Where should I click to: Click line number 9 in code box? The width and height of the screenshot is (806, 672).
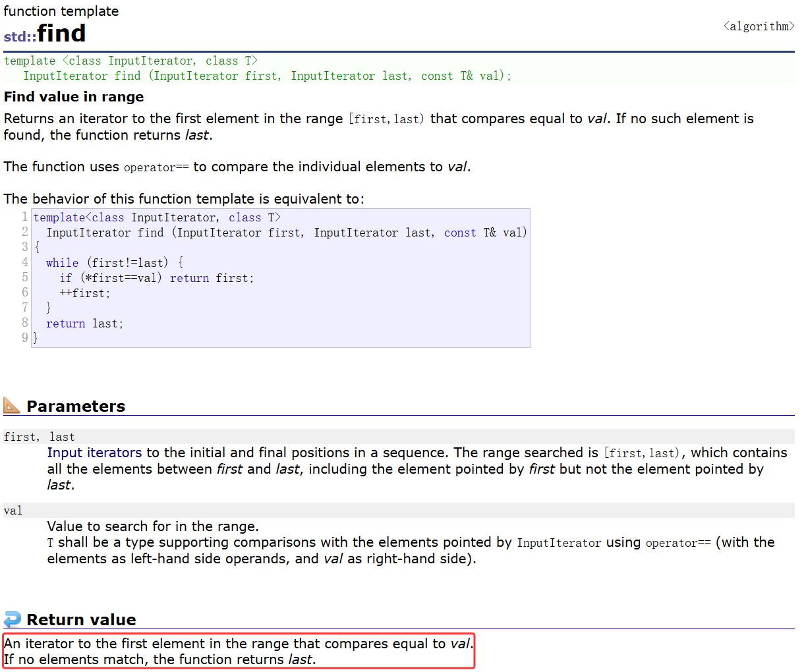(x=25, y=337)
